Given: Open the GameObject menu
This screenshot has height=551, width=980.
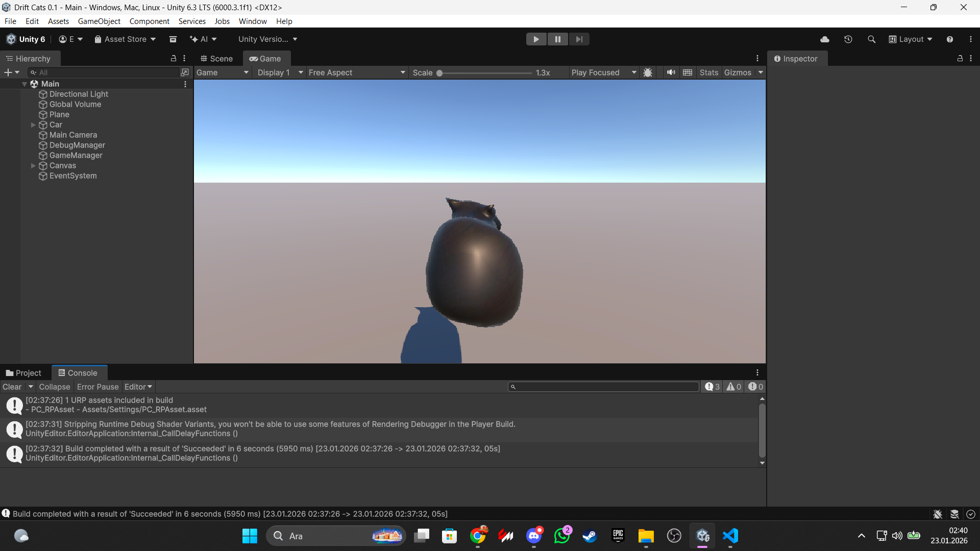Looking at the screenshot, I should [99, 21].
